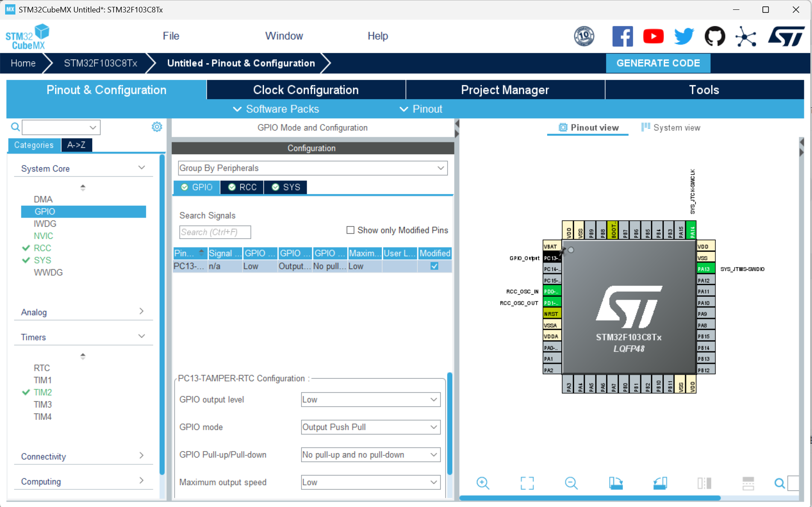Flip the chip horizontally
The width and height of the screenshot is (812, 507).
(x=704, y=483)
